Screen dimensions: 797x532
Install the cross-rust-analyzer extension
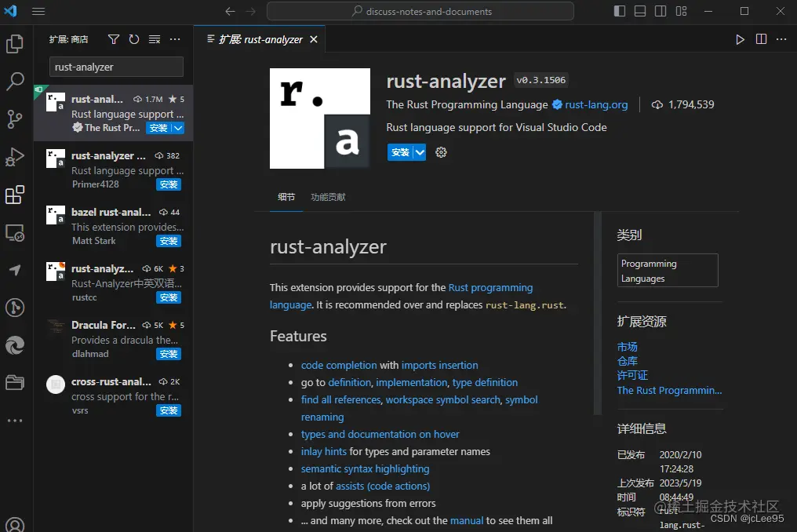[168, 410]
